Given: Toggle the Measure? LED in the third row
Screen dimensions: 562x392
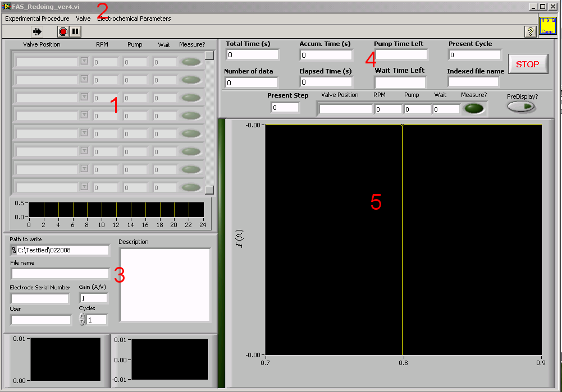Looking at the screenshot, I should pos(191,98).
